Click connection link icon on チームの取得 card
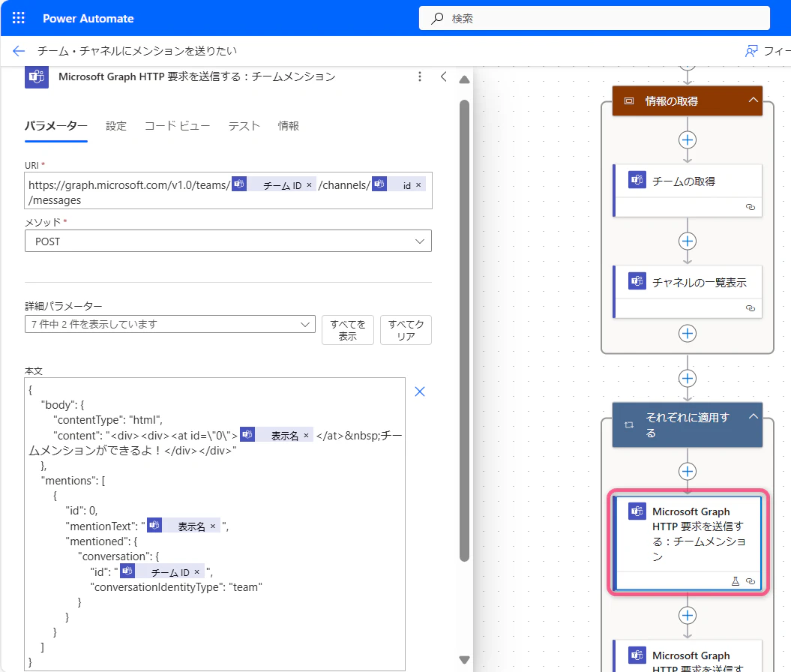Screen dimensions: 791x672 tap(751, 207)
